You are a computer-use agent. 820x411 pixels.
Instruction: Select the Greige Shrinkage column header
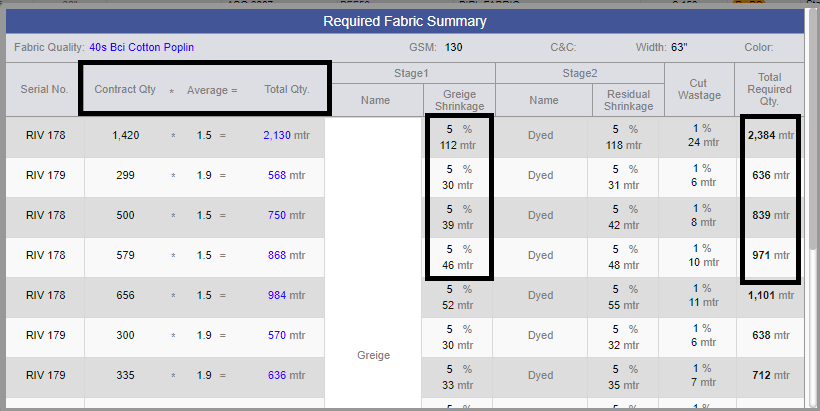(459, 100)
